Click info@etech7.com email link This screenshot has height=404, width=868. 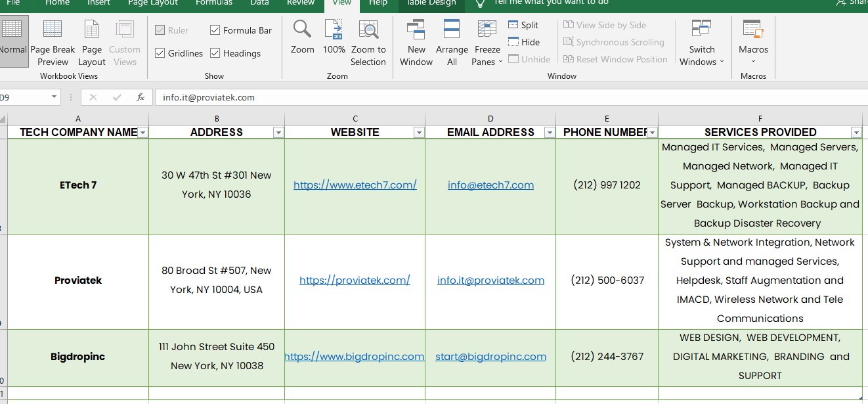tap(490, 185)
